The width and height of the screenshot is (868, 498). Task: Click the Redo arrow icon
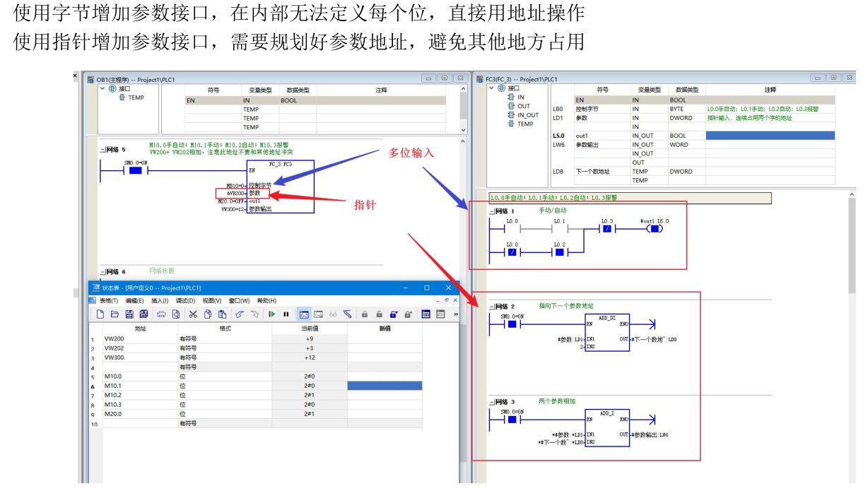click(254, 314)
